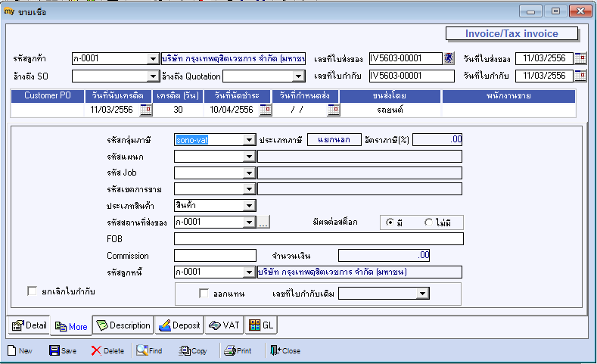The height and width of the screenshot is (364, 597).
Task: Click the Copy icon in toolbar
Action: click(185, 350)
